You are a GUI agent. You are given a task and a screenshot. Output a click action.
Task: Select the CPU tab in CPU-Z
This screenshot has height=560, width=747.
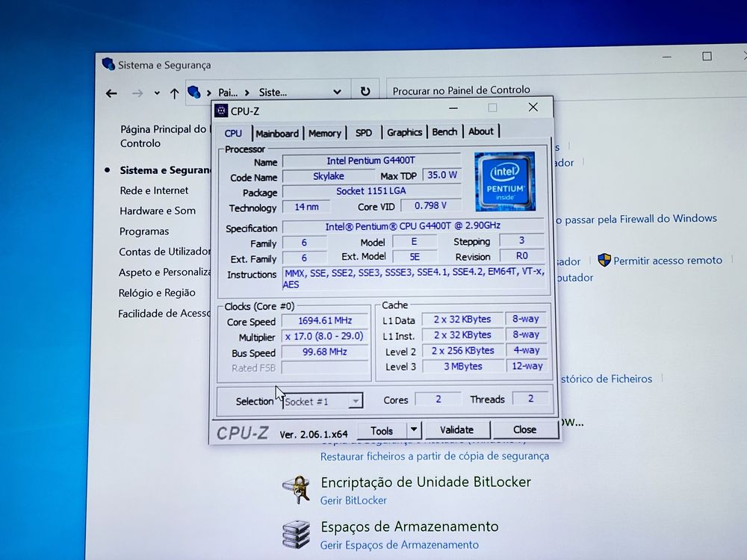coord(233,134)
